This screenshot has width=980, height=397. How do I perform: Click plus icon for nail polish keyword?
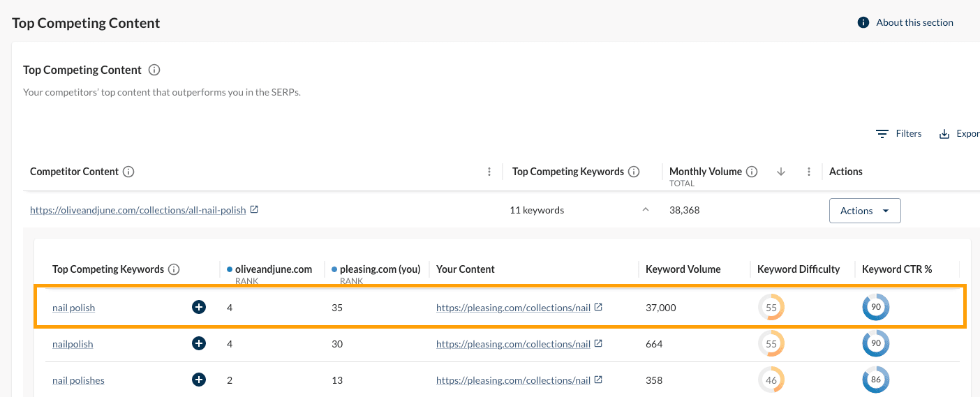(x=199, y=307)
